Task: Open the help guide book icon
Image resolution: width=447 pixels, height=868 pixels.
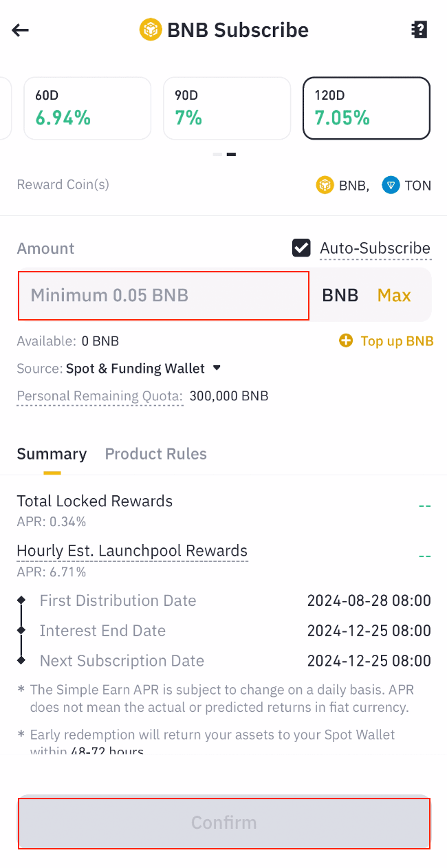Action: 419,30
